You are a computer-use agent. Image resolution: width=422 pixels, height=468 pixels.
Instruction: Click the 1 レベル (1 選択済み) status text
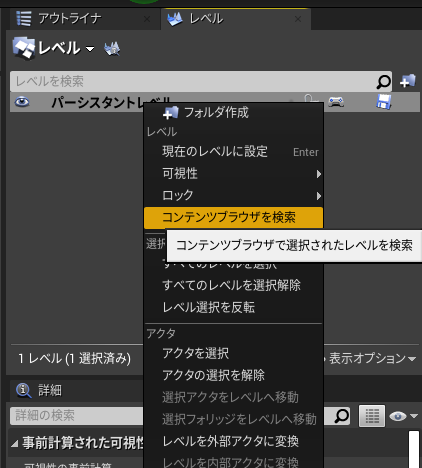tap(75, 359)
